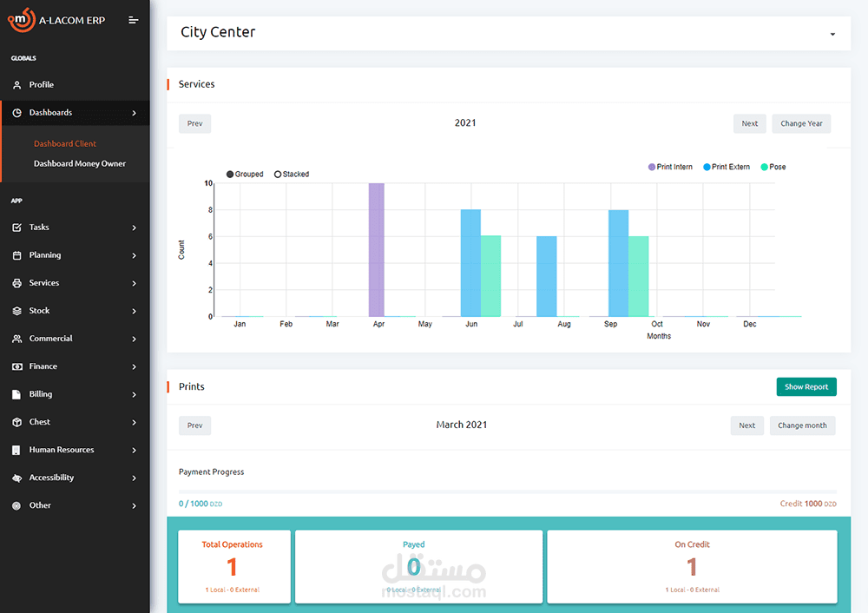Image resolution: width=868 pixels, height=613 pixels.
Task: Click the Show Report button
Action: [x=806, y=387]
